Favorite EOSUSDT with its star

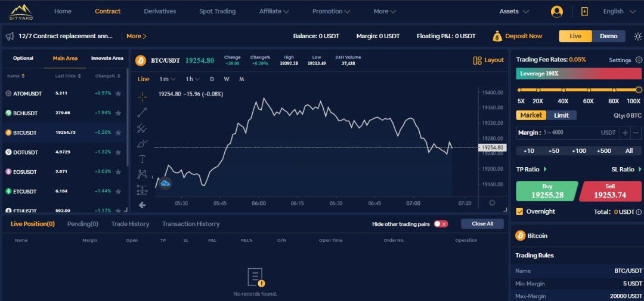tap(118, 171)
